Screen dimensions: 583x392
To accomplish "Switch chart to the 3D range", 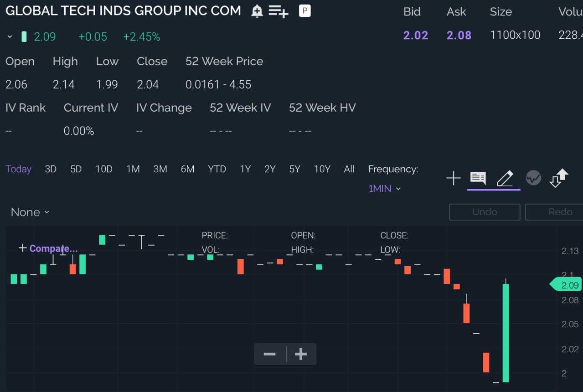I will [x=51, y=169].
